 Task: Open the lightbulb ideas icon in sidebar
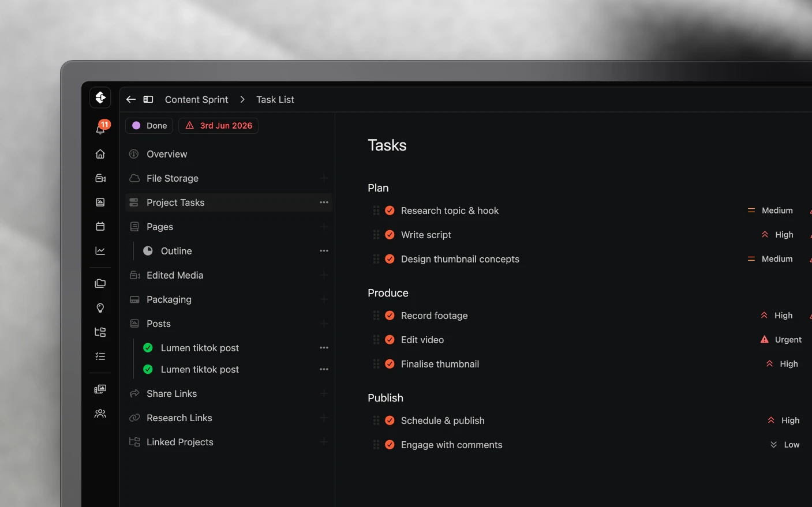click(100, 307)
